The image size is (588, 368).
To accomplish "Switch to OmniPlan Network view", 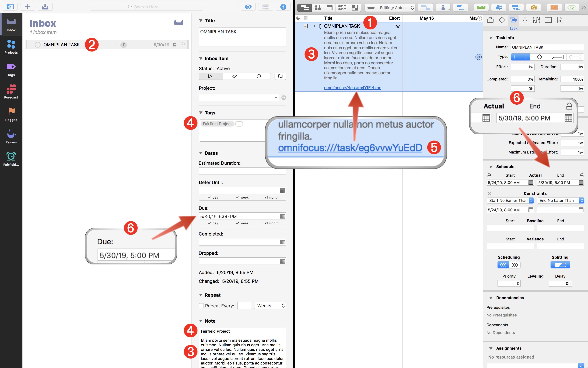I will pos(342,8).
